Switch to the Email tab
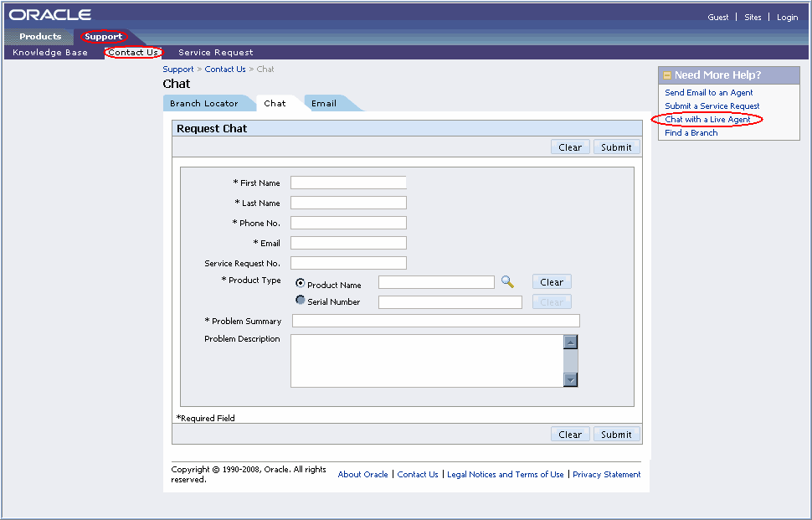 click(x=325, y=103)
